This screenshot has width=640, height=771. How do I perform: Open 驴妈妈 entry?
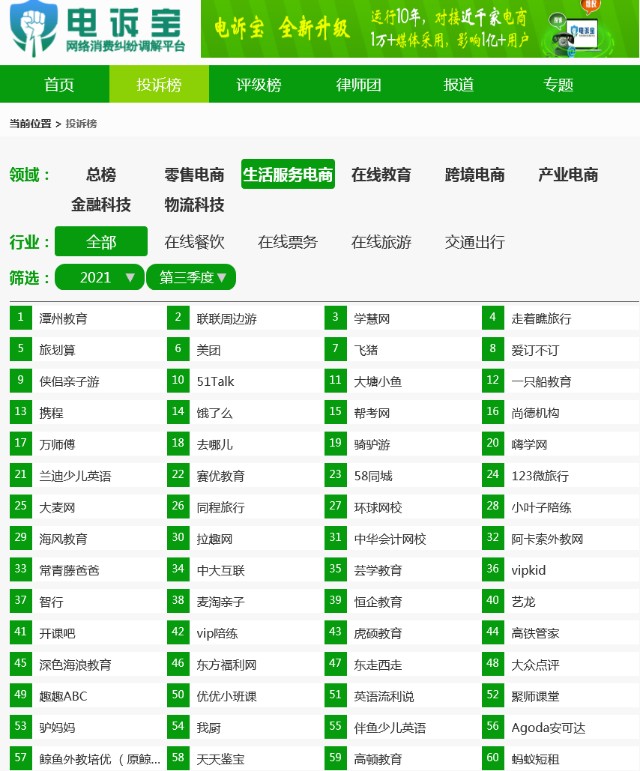coord(57,728)
